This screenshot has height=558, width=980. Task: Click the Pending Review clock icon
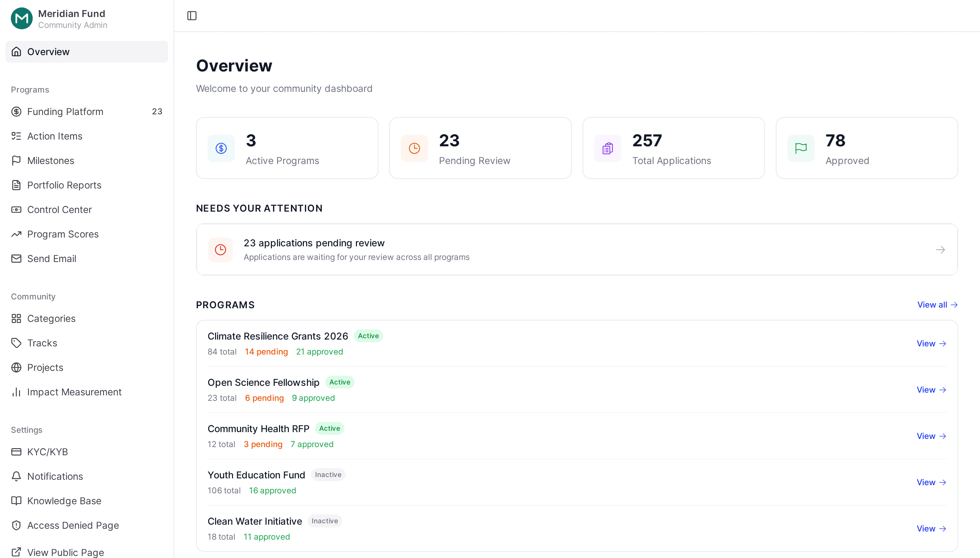[414, 148]
